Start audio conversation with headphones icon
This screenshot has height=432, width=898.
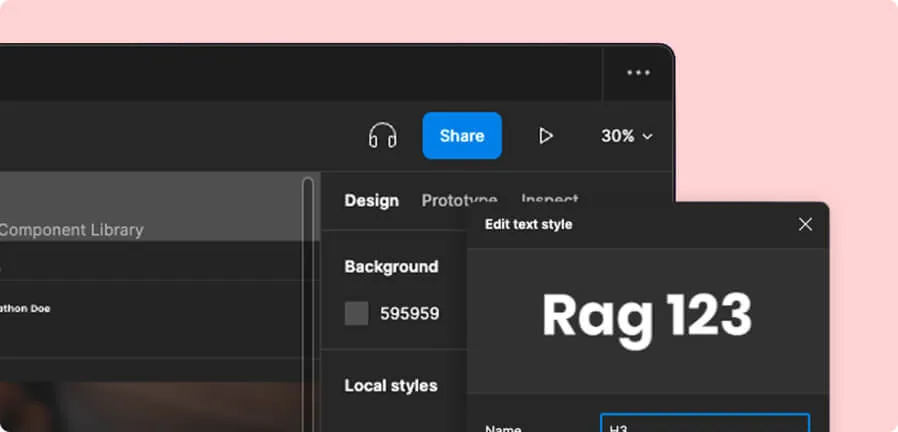pos(383,136)
